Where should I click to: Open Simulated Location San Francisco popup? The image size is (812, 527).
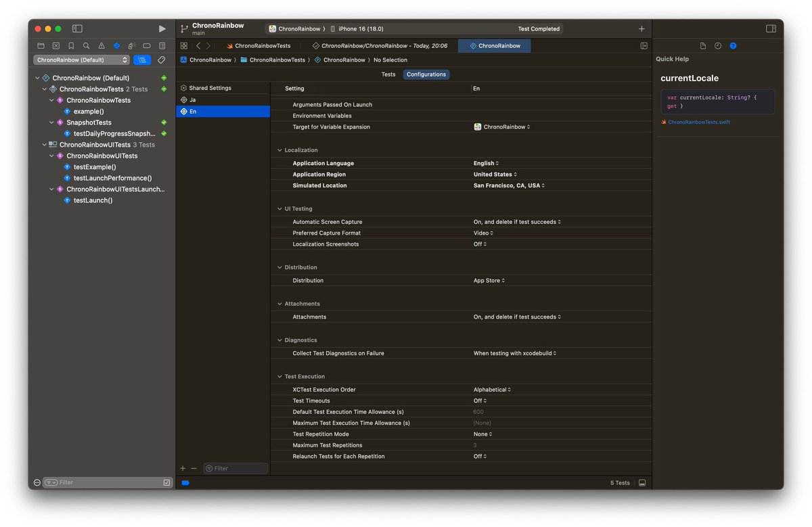click(x=509, y=185)
